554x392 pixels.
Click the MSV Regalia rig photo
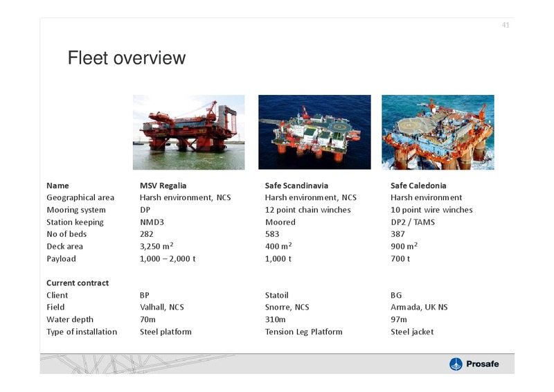(188, 132)
